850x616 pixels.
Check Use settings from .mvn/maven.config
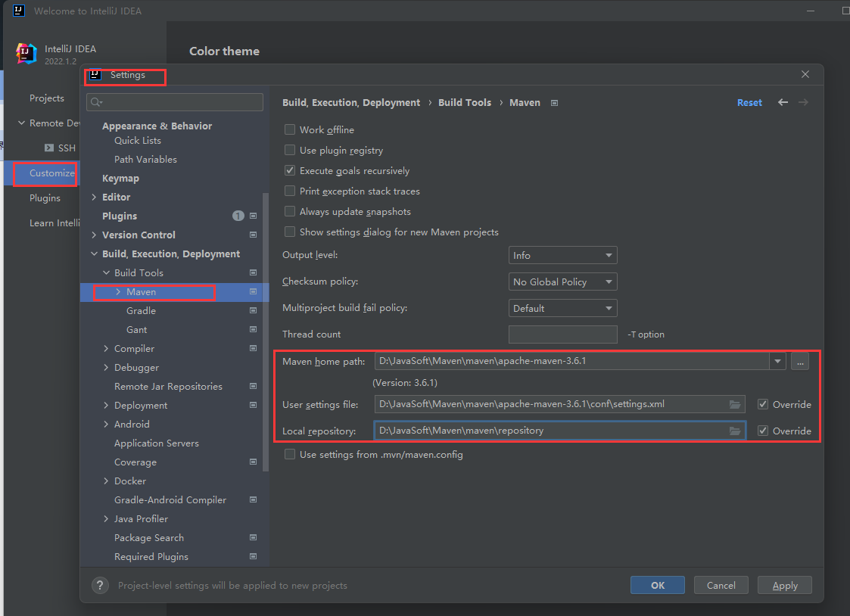point(290,455)
